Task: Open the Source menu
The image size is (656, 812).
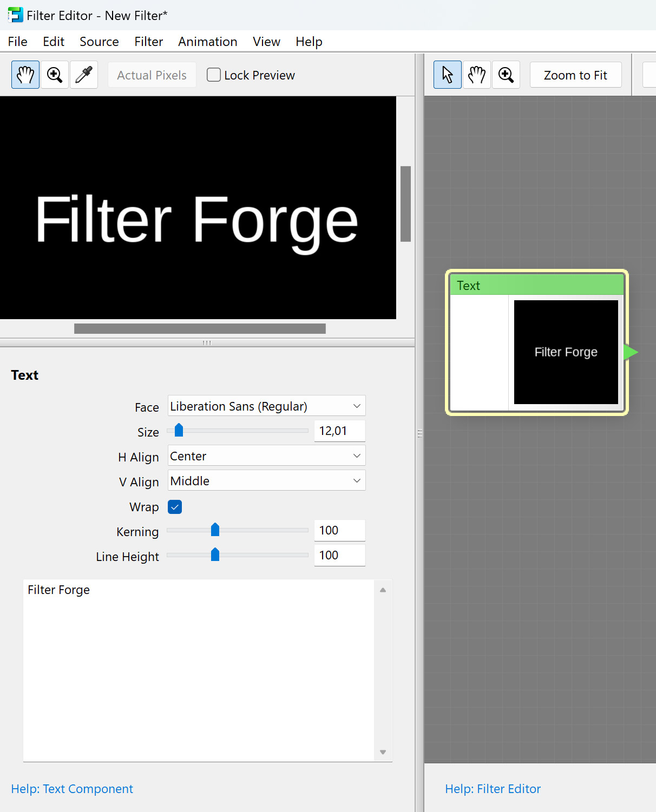Action: (x=99, y=42)
